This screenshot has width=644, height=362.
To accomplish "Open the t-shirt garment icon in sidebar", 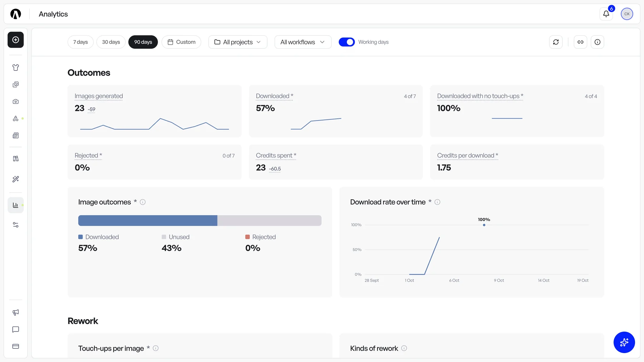I will coord(16,68).
